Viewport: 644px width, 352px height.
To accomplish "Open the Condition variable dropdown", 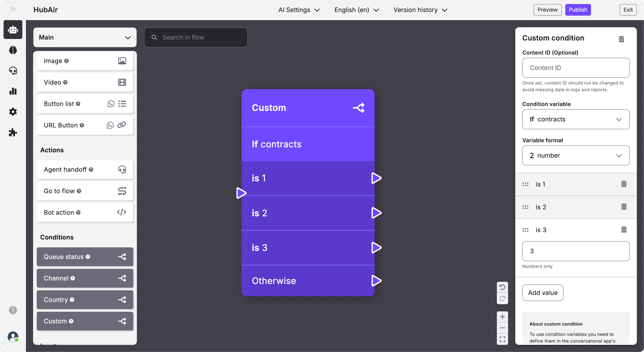I will (x=576, y=119).
